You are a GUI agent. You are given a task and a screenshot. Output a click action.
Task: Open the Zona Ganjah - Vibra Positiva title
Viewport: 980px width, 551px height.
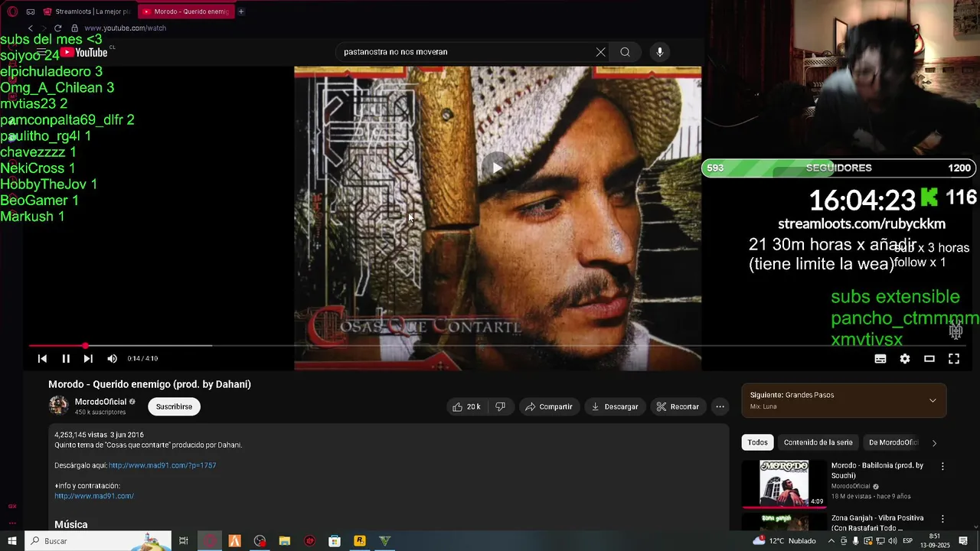point(877,523)
